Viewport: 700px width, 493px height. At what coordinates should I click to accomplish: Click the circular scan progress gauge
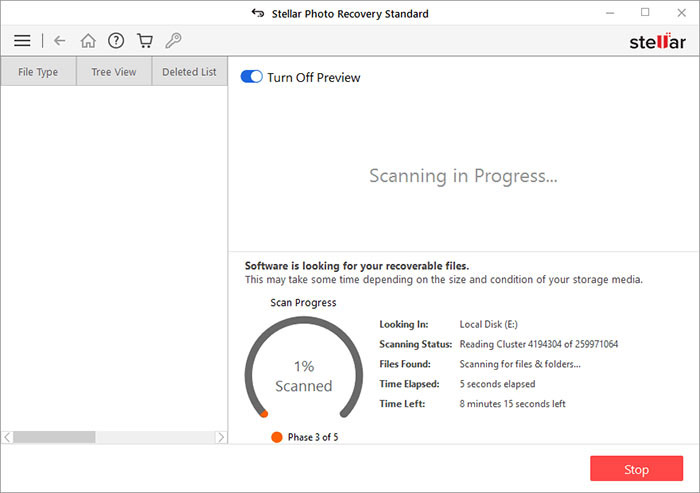tap(304, 369)
